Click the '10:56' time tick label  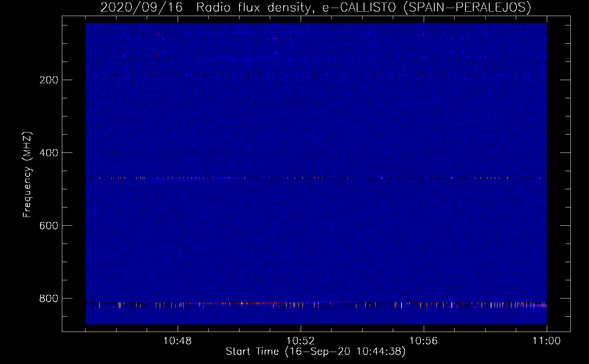click(x=424, y=341)
